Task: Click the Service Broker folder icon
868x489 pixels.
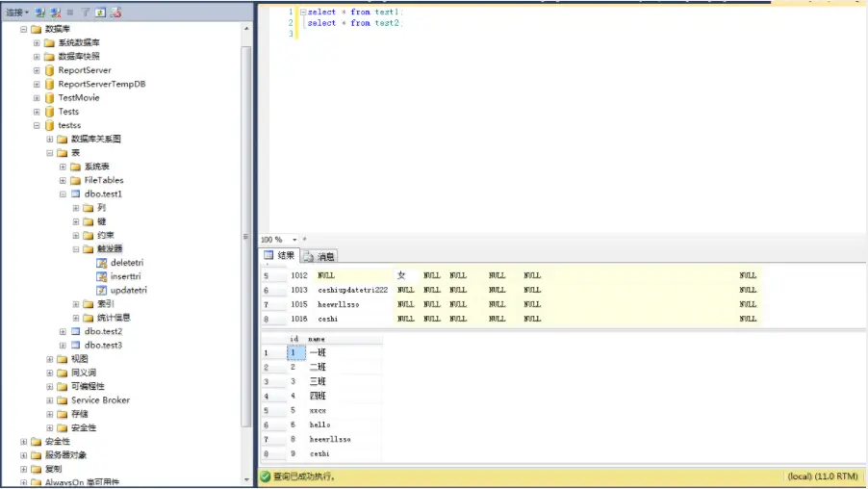Action: 63,399
